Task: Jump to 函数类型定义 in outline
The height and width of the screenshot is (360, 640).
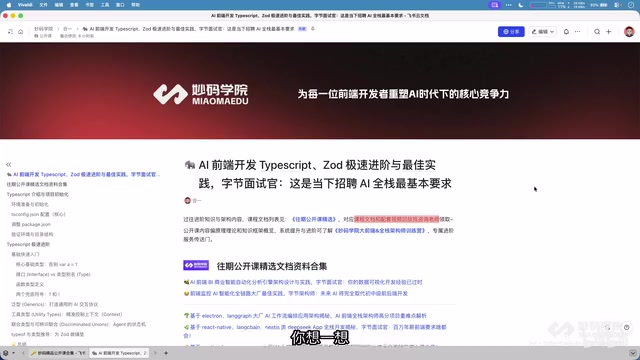Action: (x=29, y=284)
